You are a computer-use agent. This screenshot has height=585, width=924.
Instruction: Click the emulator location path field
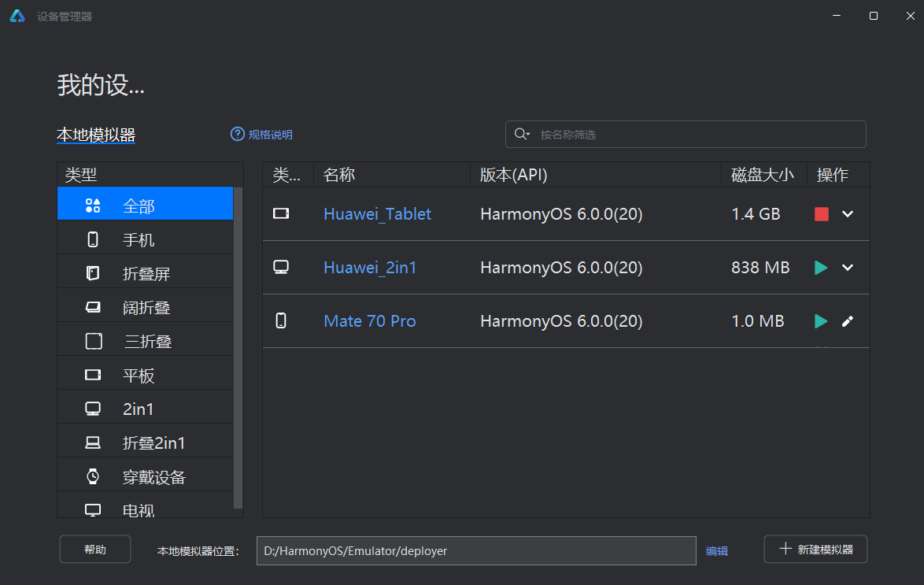tap(476, 551)
